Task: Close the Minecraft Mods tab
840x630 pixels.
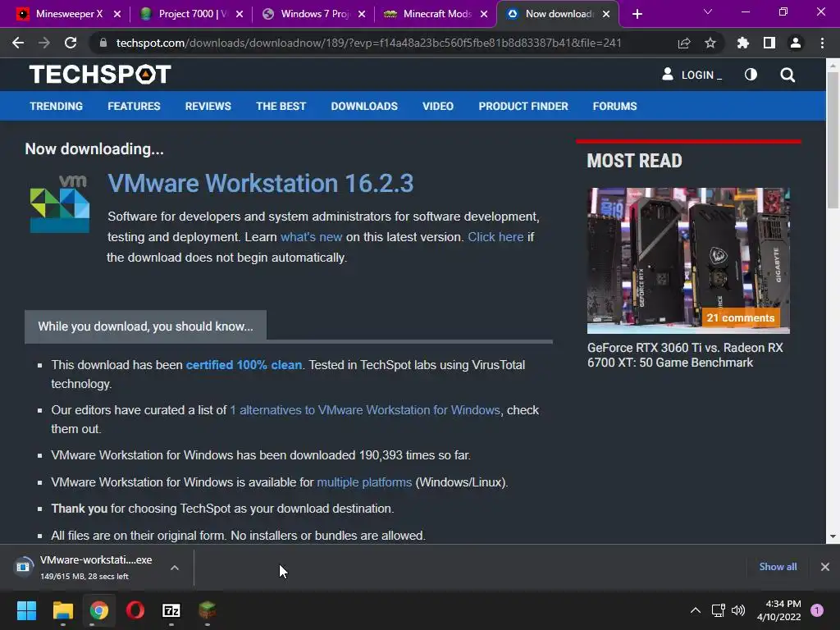Action: (484, 14)
